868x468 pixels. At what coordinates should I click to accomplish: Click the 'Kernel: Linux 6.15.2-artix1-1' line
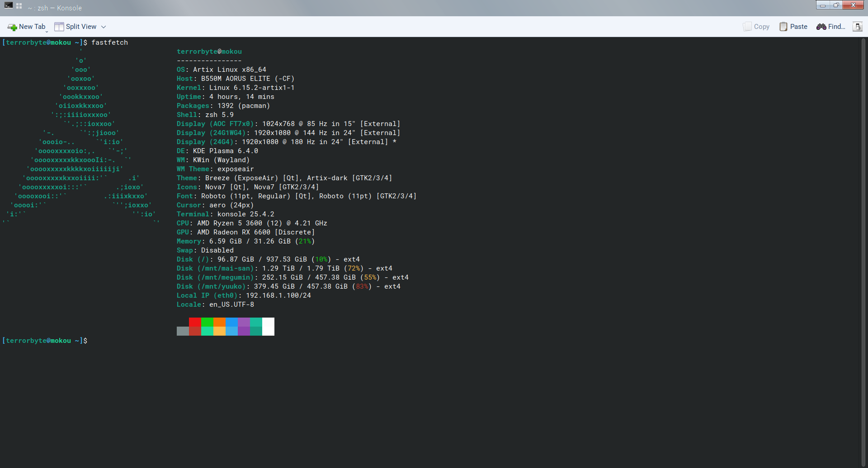pos(236,88)
